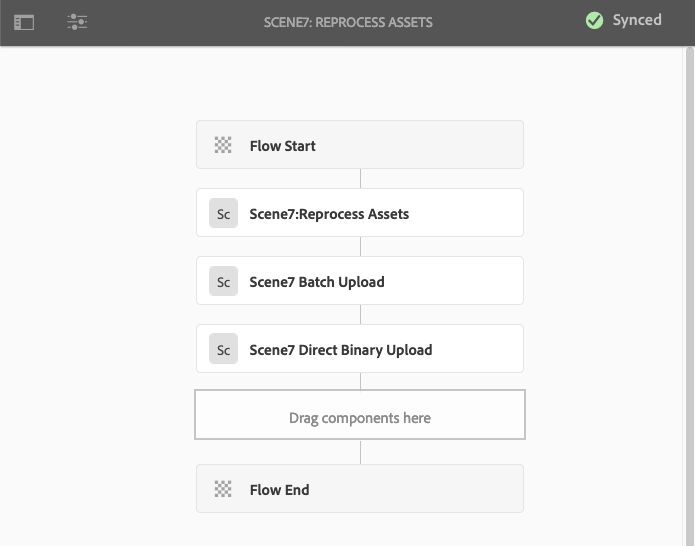Click the Synced status text
695x546 pixels.
click(x=637, y=20)
